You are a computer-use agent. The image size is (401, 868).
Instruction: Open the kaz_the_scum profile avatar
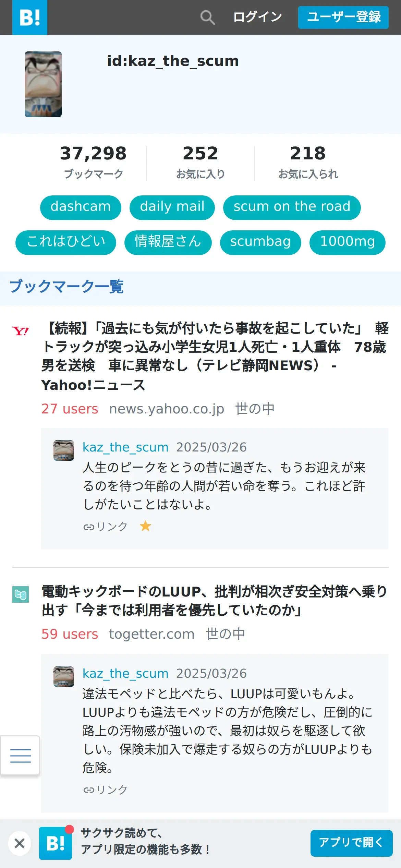[x=43, y=84]
